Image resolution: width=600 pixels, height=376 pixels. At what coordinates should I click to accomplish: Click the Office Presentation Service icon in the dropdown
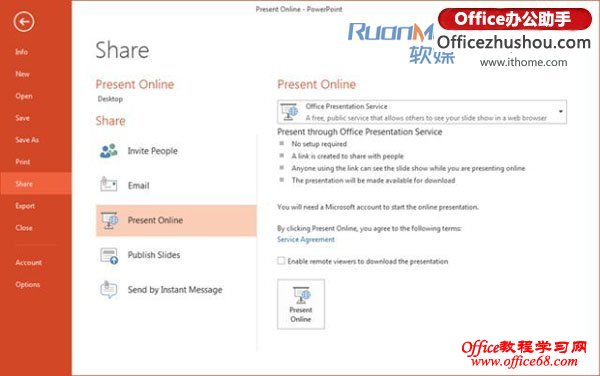click(289, 112)
